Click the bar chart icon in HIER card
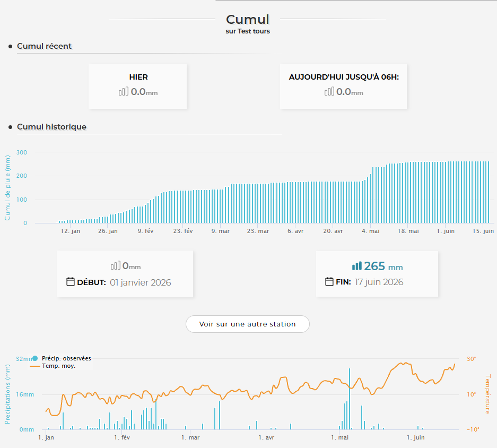 124,91
